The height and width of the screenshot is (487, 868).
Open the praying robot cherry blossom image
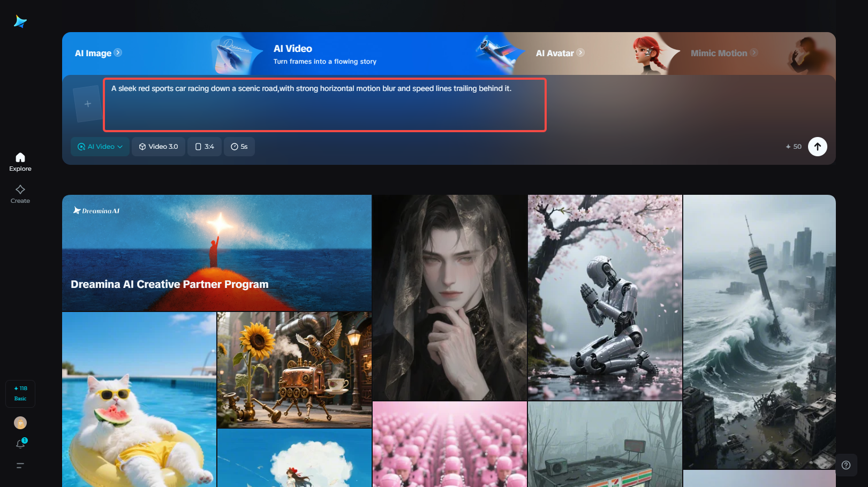(605, 297)
